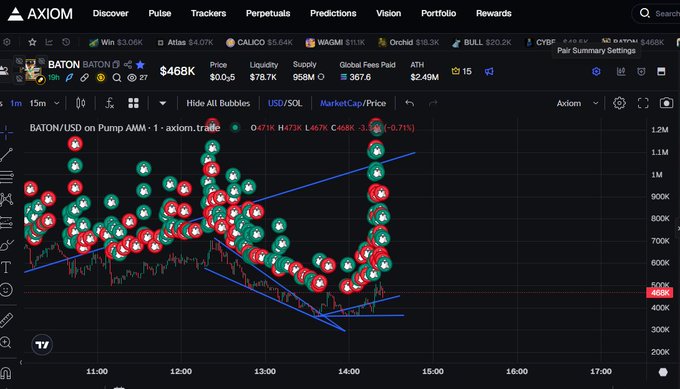Expand timeframe dropdown chevron
The image size is (680, 389).
tap(56, 103)
